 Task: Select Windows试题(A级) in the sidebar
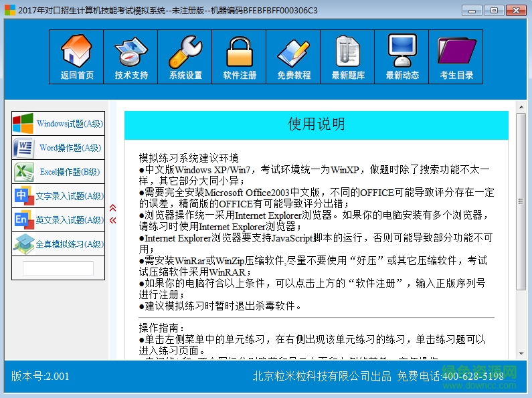tap(59, 124)
